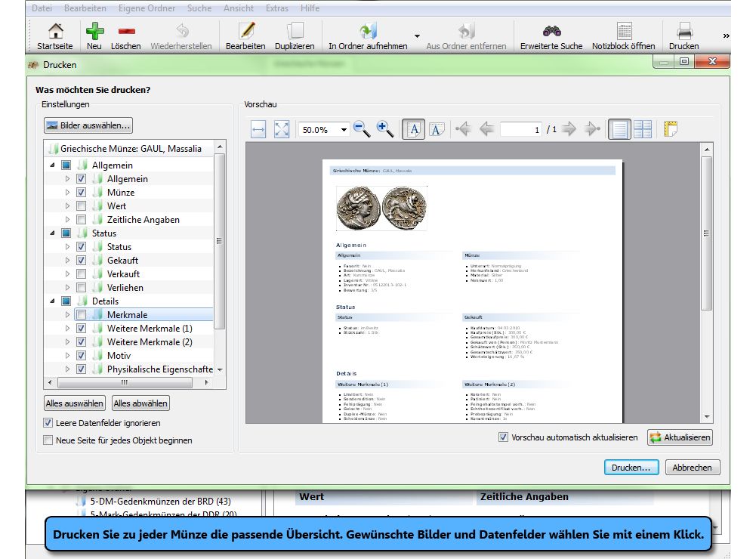Open the 50.0% zoom dropdown

click(344, 130)
